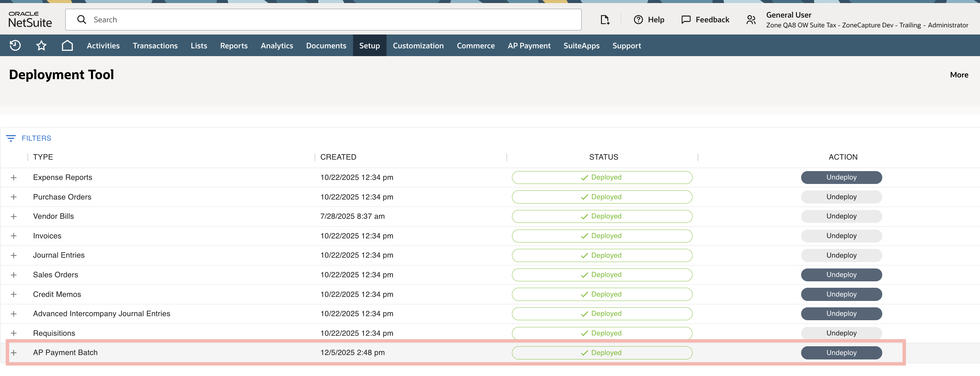Undeploy Invoices
980x376 pixels.
click(841, 236)
